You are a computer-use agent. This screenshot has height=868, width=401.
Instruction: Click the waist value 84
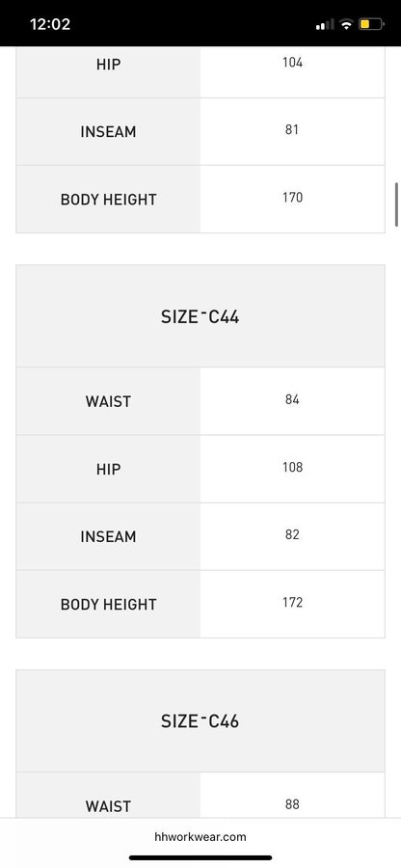pyautogui.click(x=292, y=399)
